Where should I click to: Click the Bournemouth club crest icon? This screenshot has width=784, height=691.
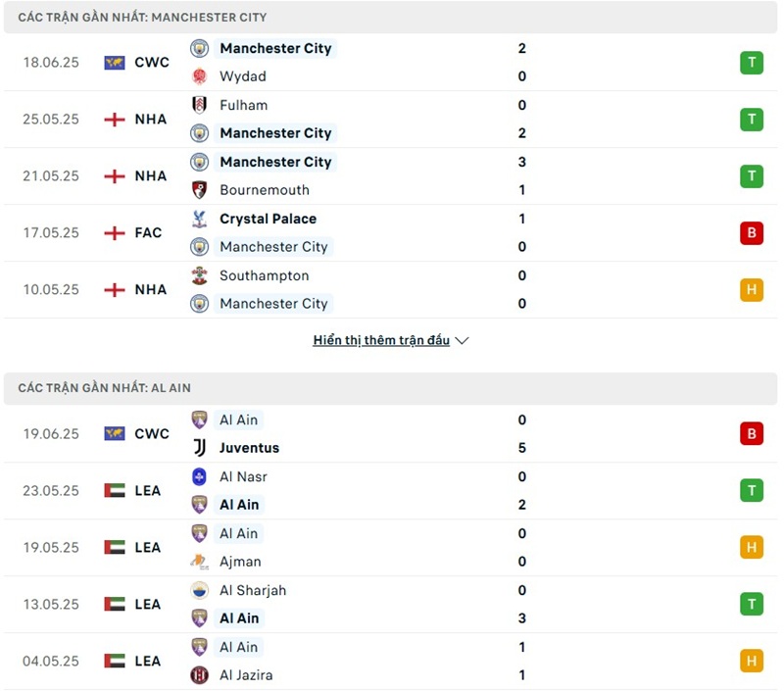pos(200,190)
